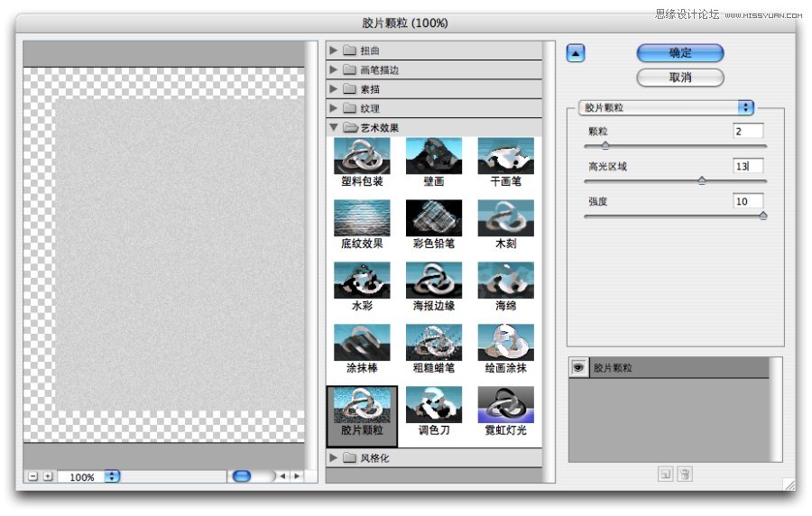Screen dimensions: 812x516
Task: Click the 确定 button
Action: 680,53
